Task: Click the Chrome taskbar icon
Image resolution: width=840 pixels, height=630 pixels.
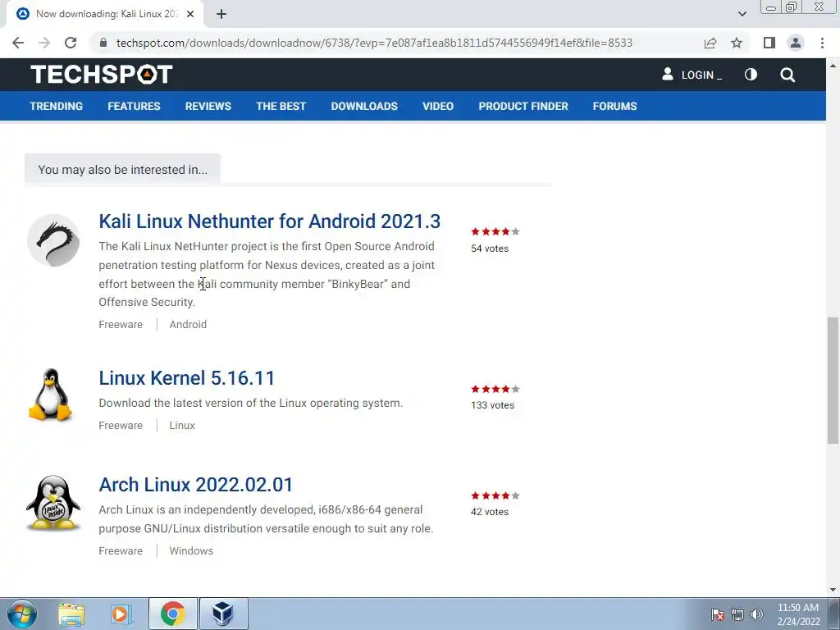Action: [172, 614]
